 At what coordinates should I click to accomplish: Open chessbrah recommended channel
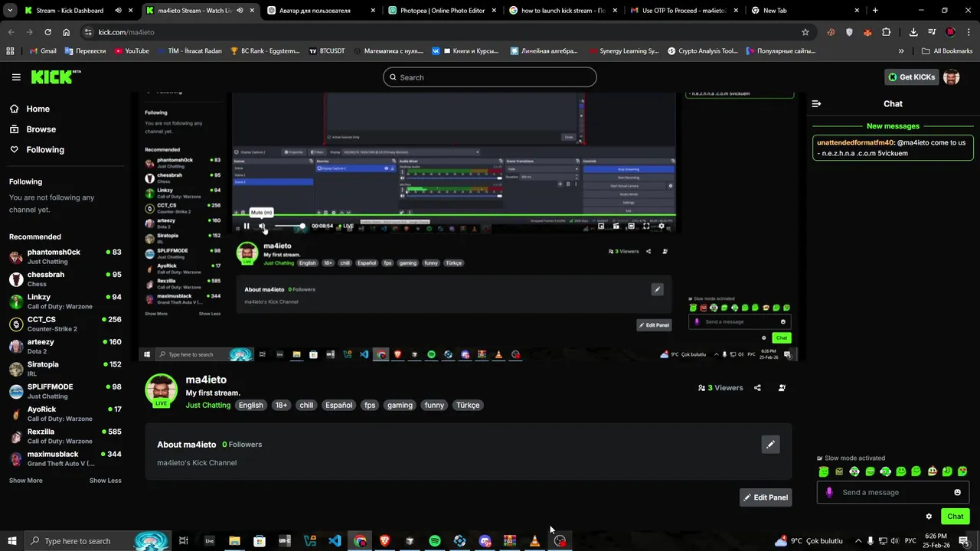point(66,279)
